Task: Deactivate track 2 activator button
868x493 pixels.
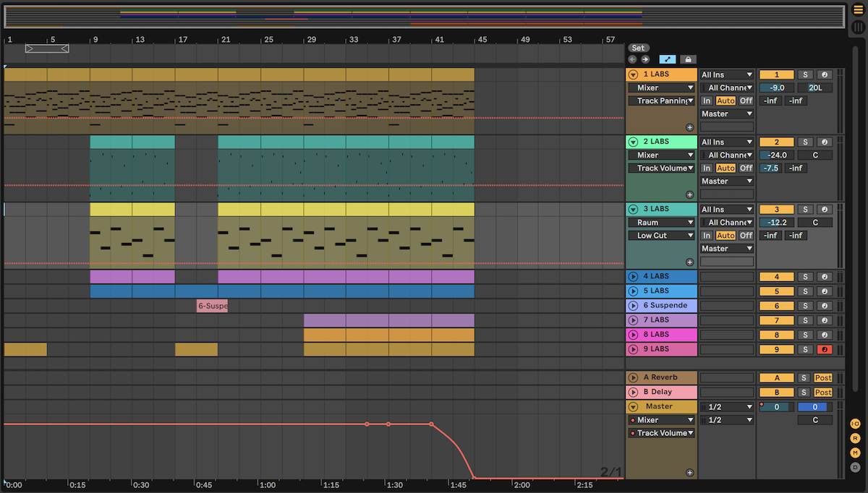Action: click(776, 142)
